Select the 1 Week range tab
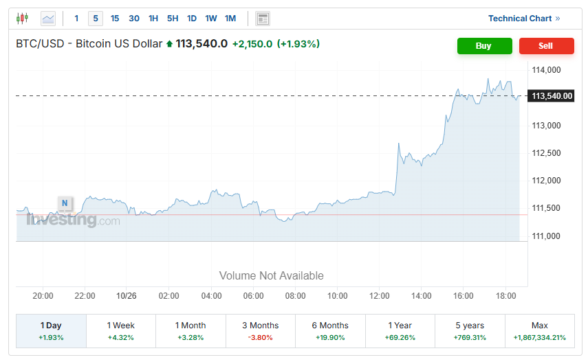The image size is (588, 364). click(121, 331)
